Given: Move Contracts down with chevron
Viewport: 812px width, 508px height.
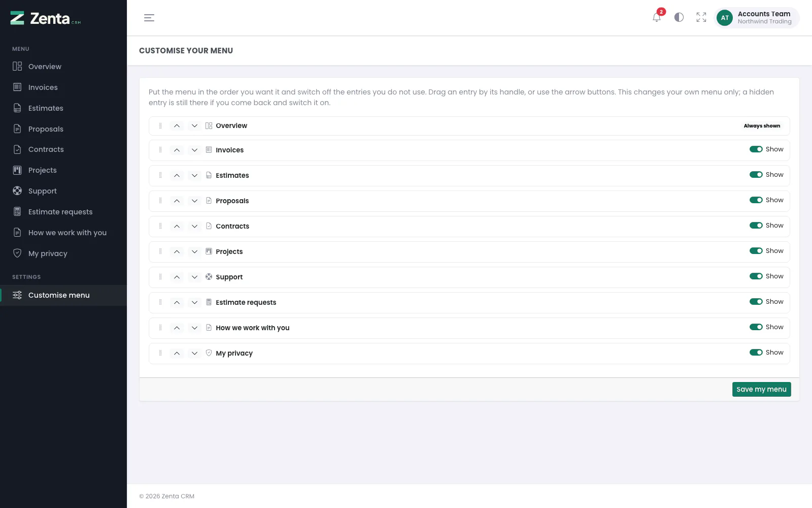Looking at the screenshot, I should (x=194, y=226).
